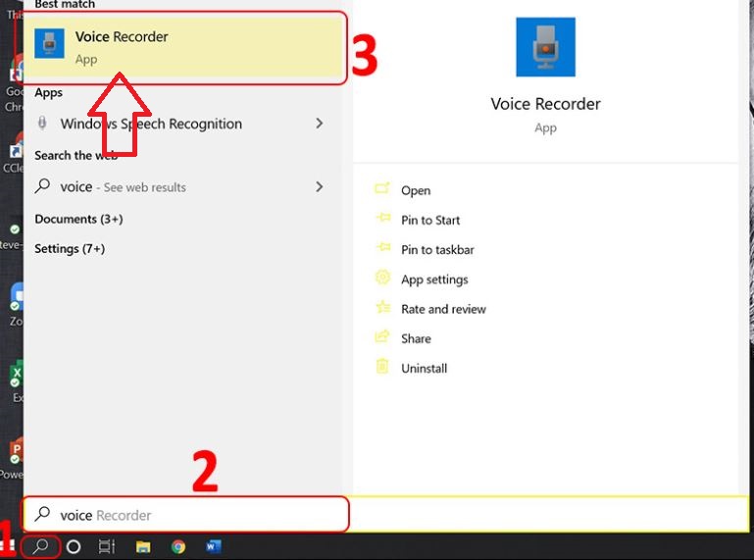
Task: Launch Microsoft Word from the taskbar
Action: [x=214, y=546]
